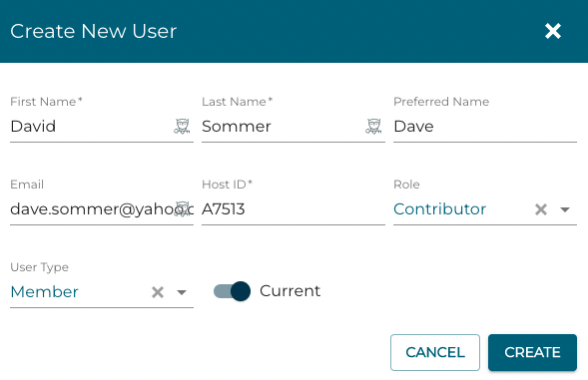The height and width of the screenshot is (380, 588).
Task: Select the Member user type value
Action: 44,292
